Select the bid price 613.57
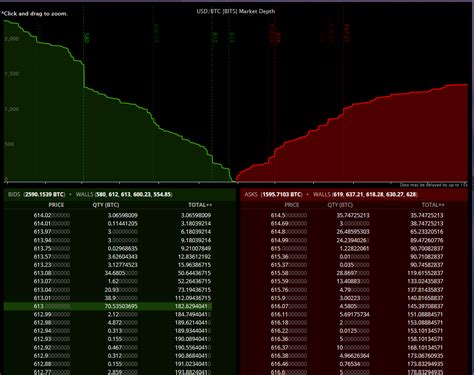Screen dimensions: 474x375 (x=52, y=257)
